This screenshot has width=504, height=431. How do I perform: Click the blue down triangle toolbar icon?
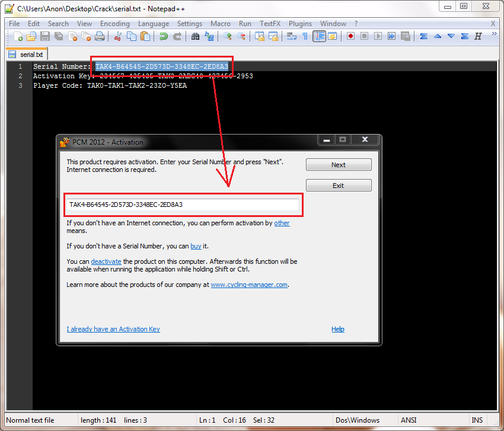(x=451, y=36)
